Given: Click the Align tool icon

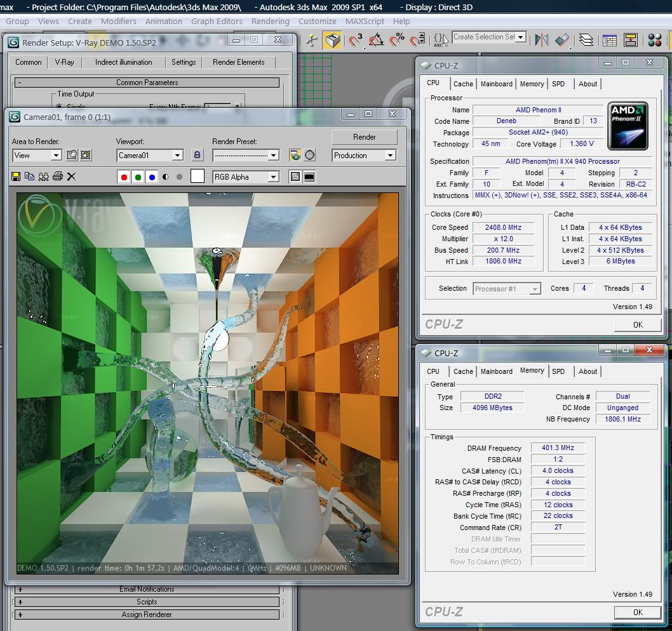Looking at the screenshot, I should pos(562,40).
